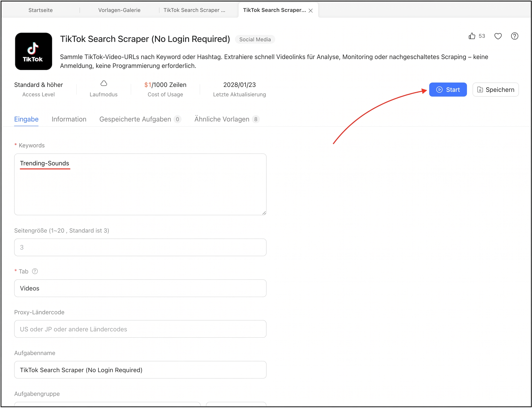Switch to the inactive TikTok Search Scraper tab
The height and width of the screenshot is (408, 532).
(194, 10)
